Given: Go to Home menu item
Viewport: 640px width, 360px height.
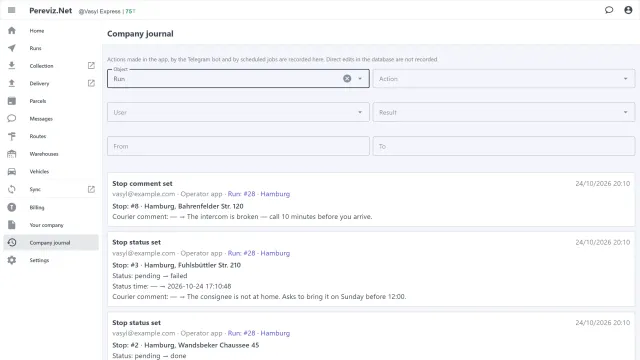Looking at the screenshot, I should coord(51,31).
